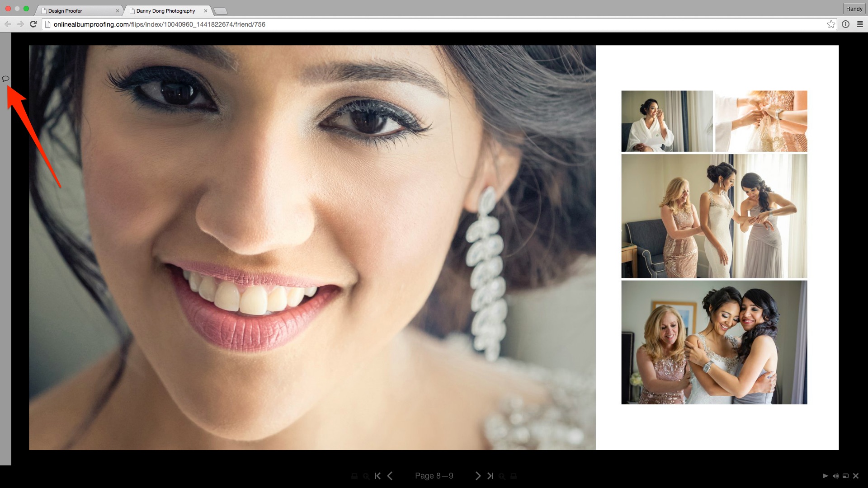Open the Randy profile button

[x=854, y=9]
